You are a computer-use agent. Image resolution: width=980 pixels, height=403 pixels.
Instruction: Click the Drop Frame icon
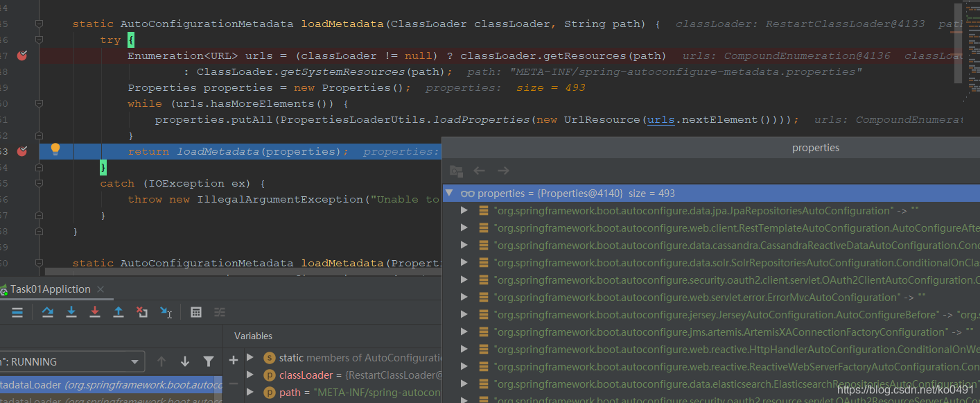click(142, 312)
